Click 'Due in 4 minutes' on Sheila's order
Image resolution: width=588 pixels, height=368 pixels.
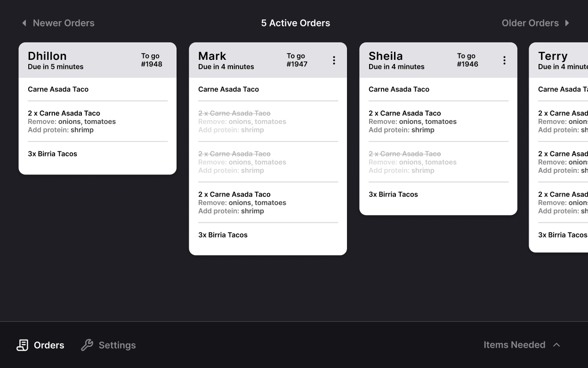coord(396,67)
